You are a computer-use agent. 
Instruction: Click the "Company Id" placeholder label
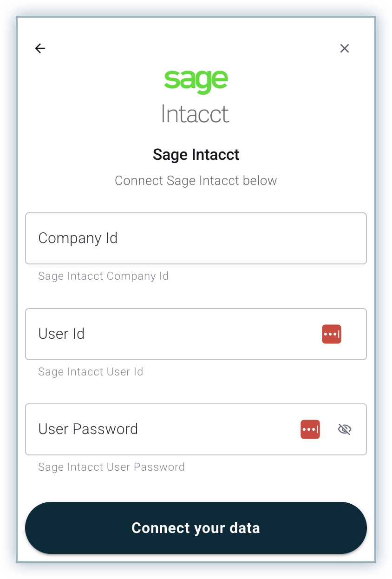78,238
